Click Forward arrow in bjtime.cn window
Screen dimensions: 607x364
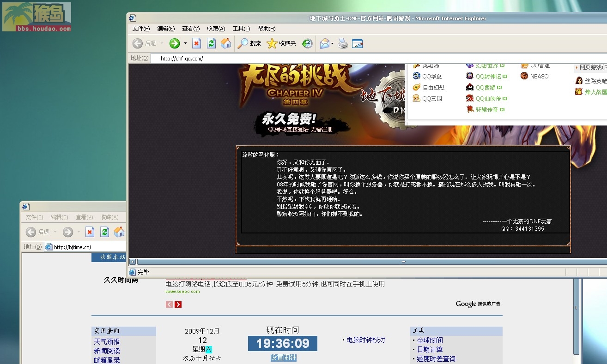pyautogui.click(x=68, y=232)
